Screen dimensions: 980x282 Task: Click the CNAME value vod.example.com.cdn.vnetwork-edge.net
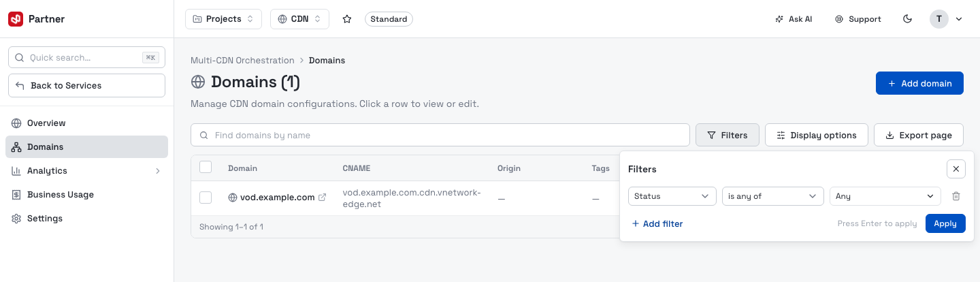[x=412, y=198]
